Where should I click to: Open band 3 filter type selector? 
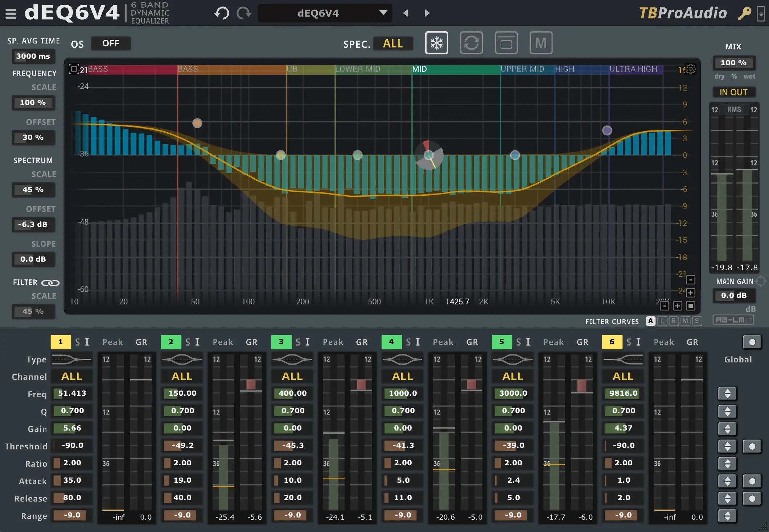click(x=292, y=359)
